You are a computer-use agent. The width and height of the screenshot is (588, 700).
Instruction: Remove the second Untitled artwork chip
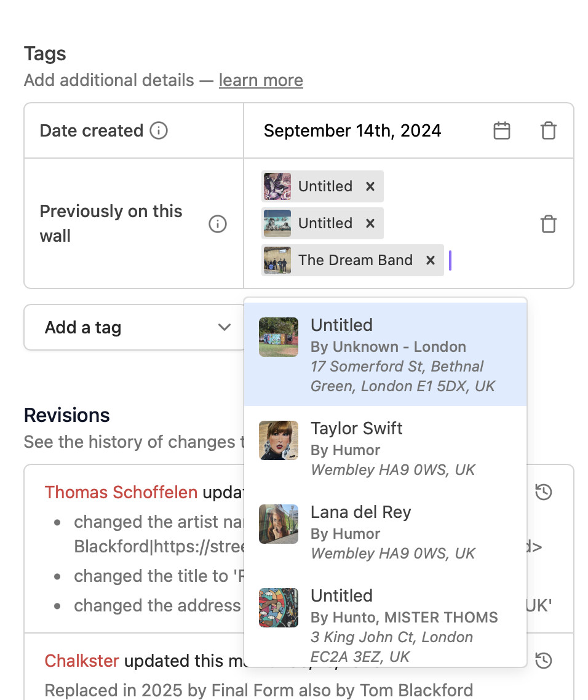click(x=370, y=223)
